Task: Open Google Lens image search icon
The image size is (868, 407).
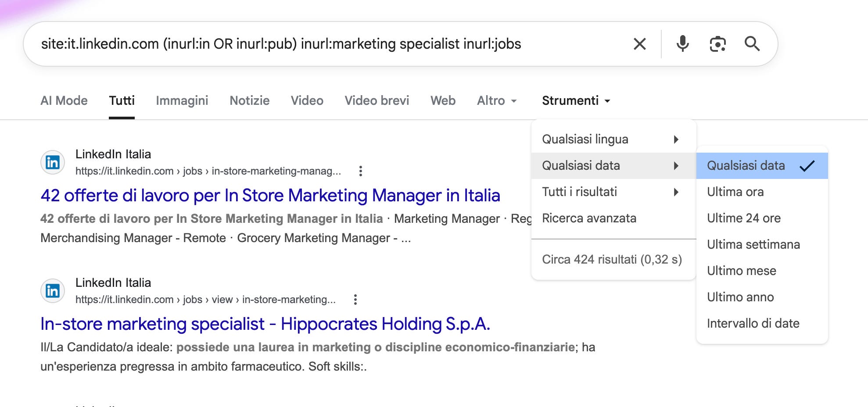Action: click(x=717, y=44)
